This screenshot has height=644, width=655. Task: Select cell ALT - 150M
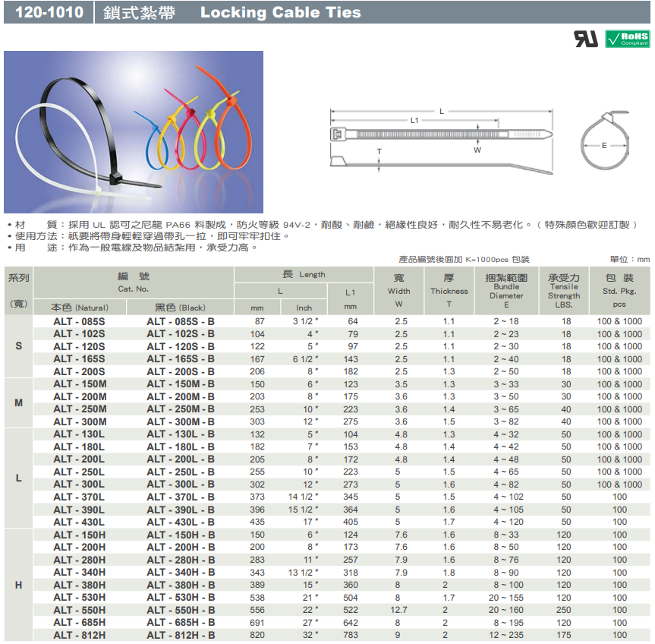tap(80, 384)
